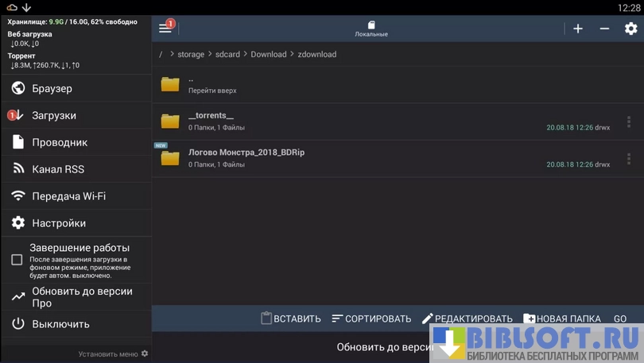644x363 pixels.
Task: Toggle Завершение работы checkbox
Action: click(x=17, y=260)
